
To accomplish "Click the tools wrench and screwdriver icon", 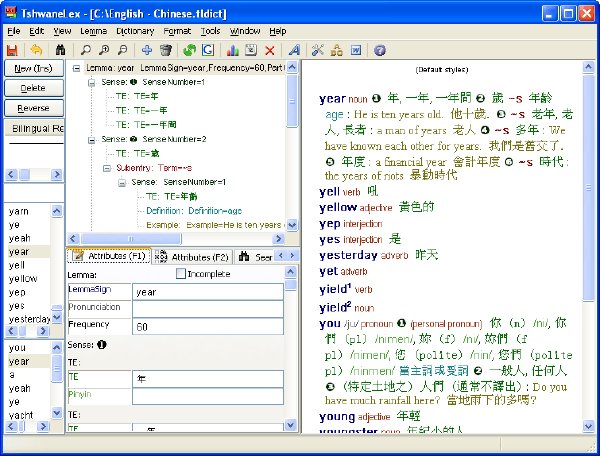I will coord(318,50).
